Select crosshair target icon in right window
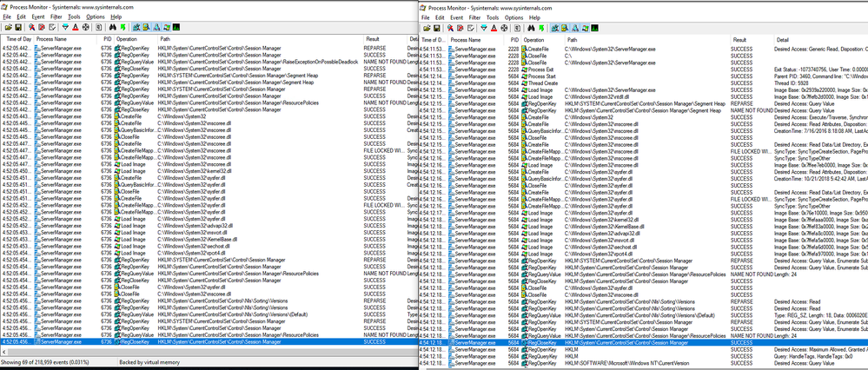 504,27
